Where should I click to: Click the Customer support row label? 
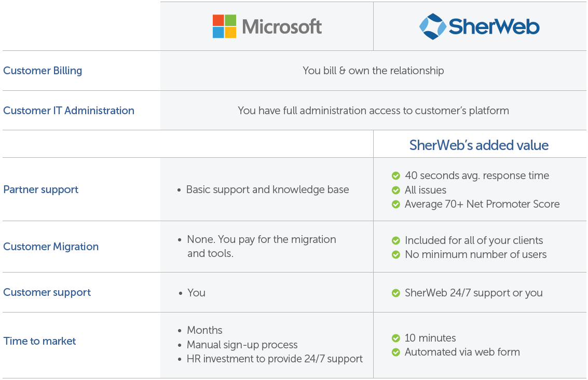[x=47, y=292]
